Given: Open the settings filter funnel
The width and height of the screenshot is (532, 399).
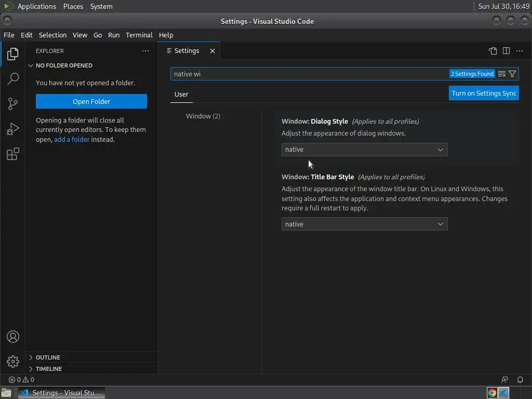Looking at the screenshot, I should click(512, 74).
